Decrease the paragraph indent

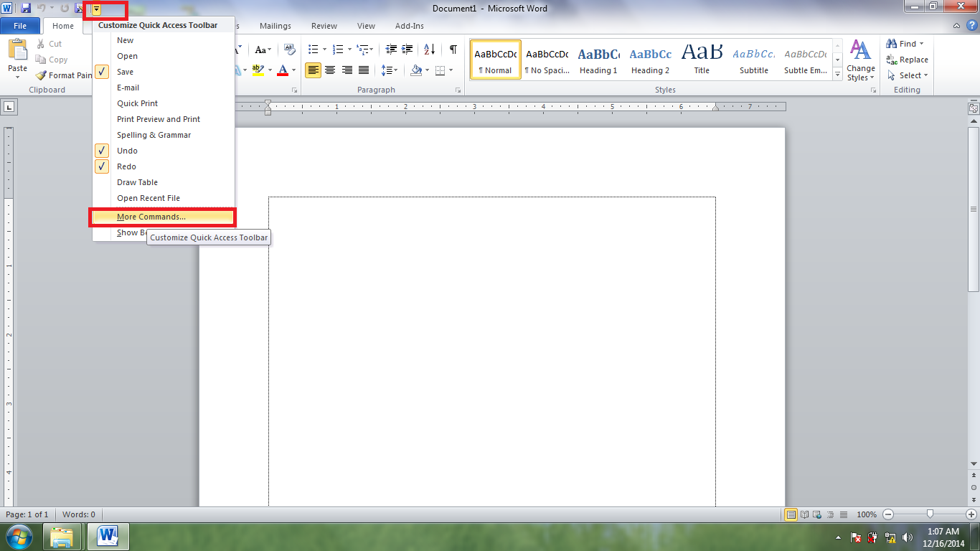coord(391,50)
